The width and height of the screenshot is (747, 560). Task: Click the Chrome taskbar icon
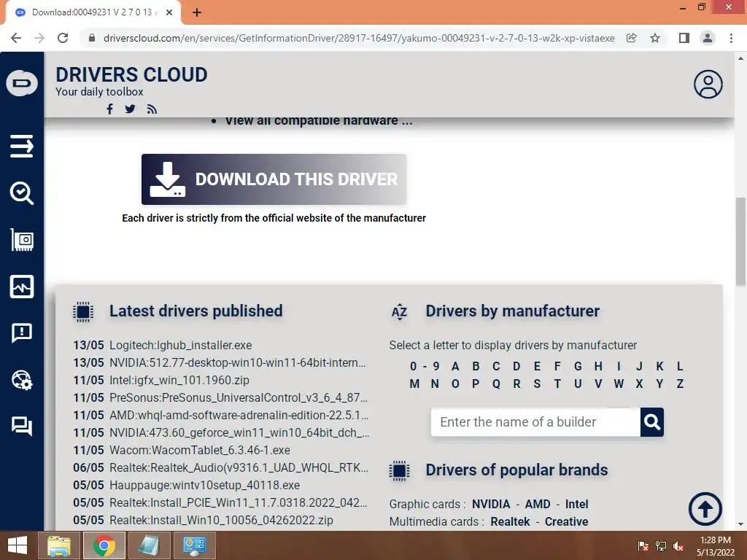tap(104, 545)
